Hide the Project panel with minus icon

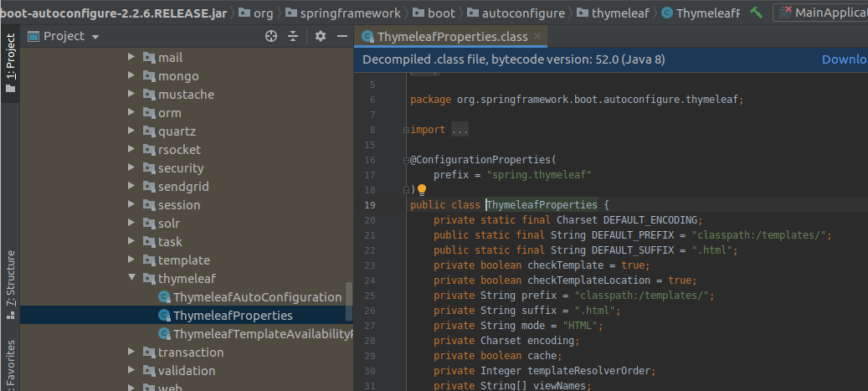click(x=342, y=37)
